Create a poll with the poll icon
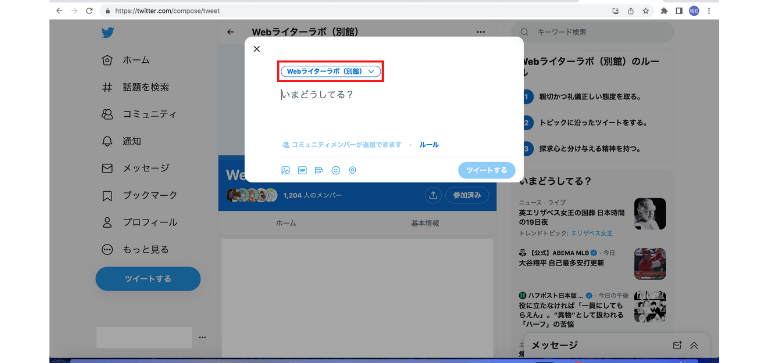Viewport: 768px width, 363px height. (x=319, y=170)
